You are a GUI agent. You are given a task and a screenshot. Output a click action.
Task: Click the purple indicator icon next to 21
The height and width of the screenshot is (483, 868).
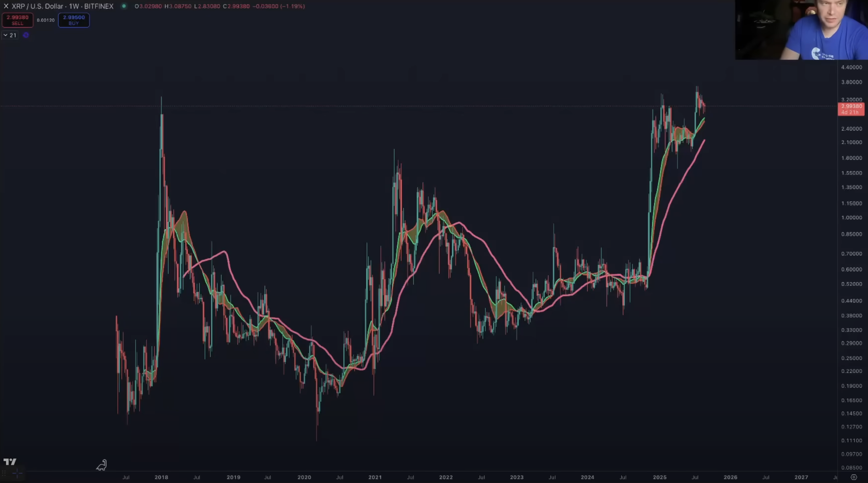pyautogui.click(x=26, y=35)
